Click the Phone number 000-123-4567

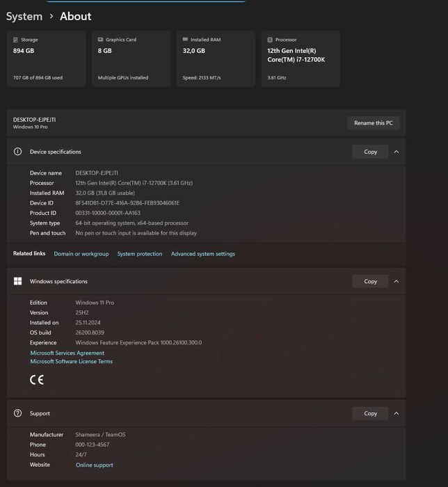pos(93,445)
